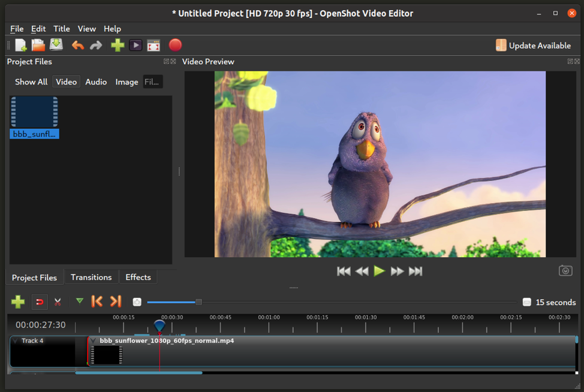Screen dimensions: 584x392
Task: Click the New Project icon
Action: [x=21, y=46]
